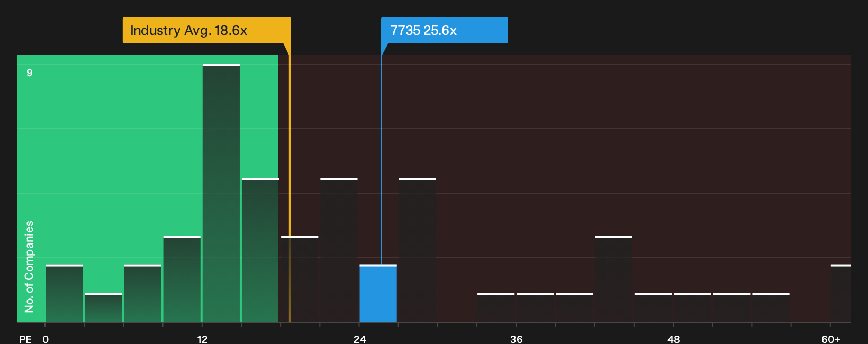Select the tallest bar reaching 9 companies

[x=221, y=193]
